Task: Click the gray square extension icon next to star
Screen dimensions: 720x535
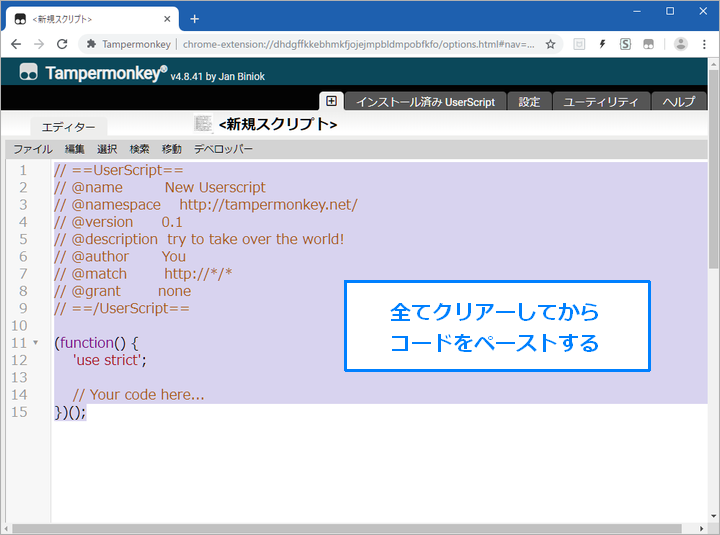Action: [579, 44]
